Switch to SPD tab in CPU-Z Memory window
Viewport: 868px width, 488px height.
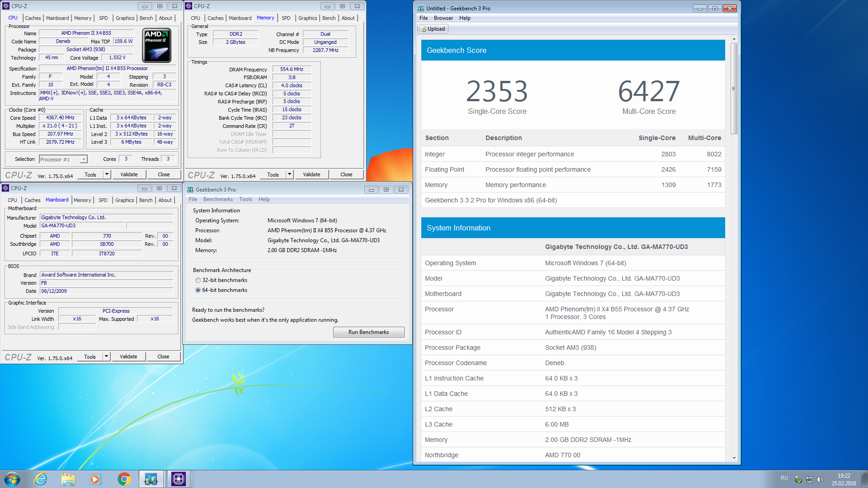tap(286, 18)
